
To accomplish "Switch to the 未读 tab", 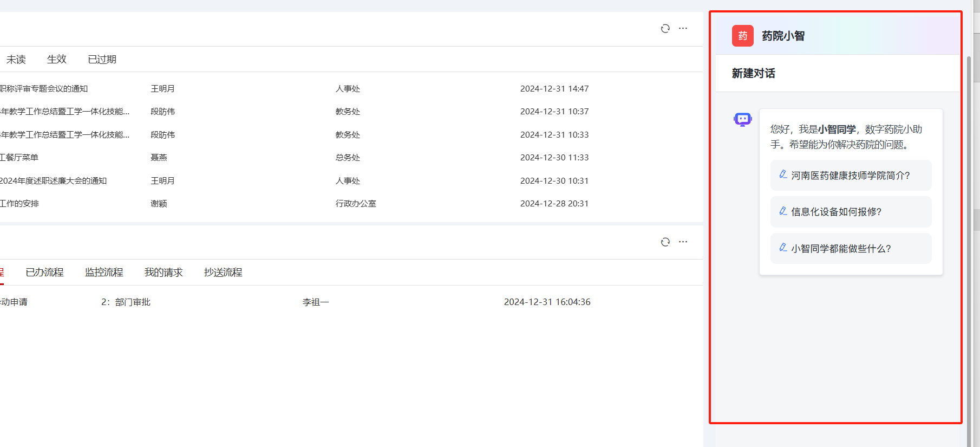I will [16, 60].
